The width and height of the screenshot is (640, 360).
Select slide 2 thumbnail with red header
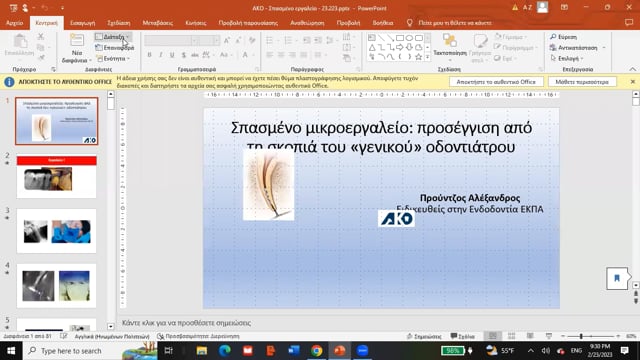(x=56, y=177)
